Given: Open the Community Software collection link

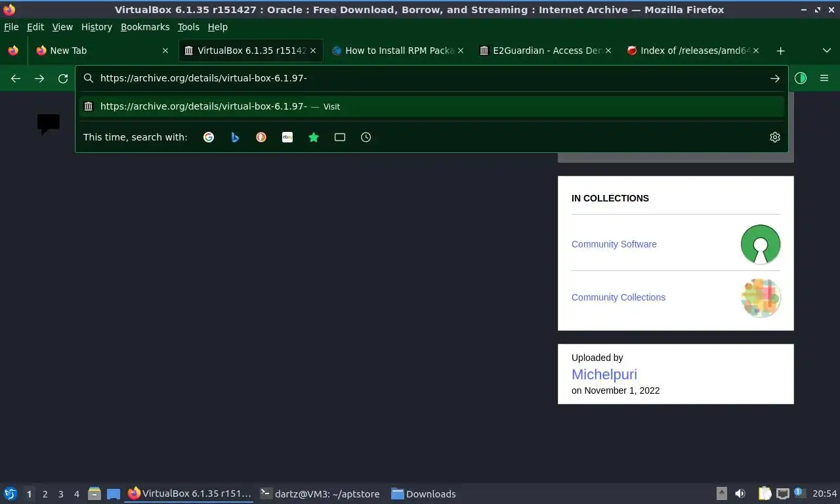Looking at the screenshot, I should point(614,244).
